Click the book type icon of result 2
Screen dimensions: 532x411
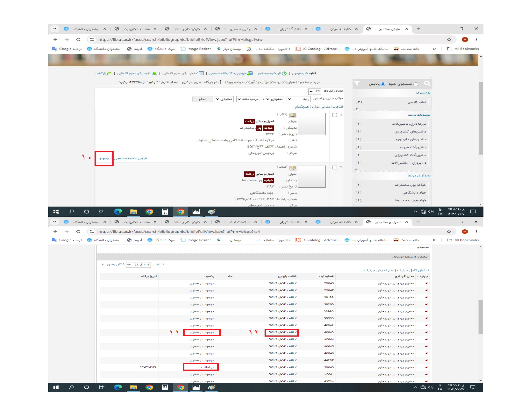point(292,167)
